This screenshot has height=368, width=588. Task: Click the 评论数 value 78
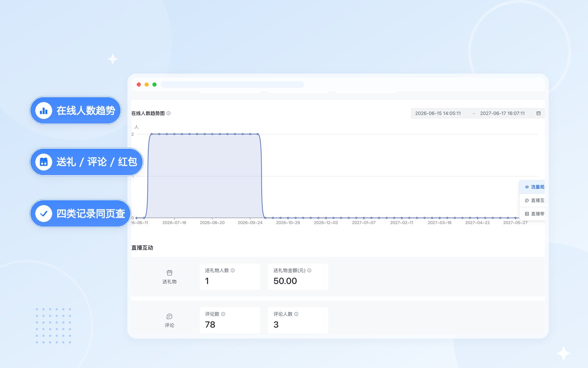coord(210,325)
